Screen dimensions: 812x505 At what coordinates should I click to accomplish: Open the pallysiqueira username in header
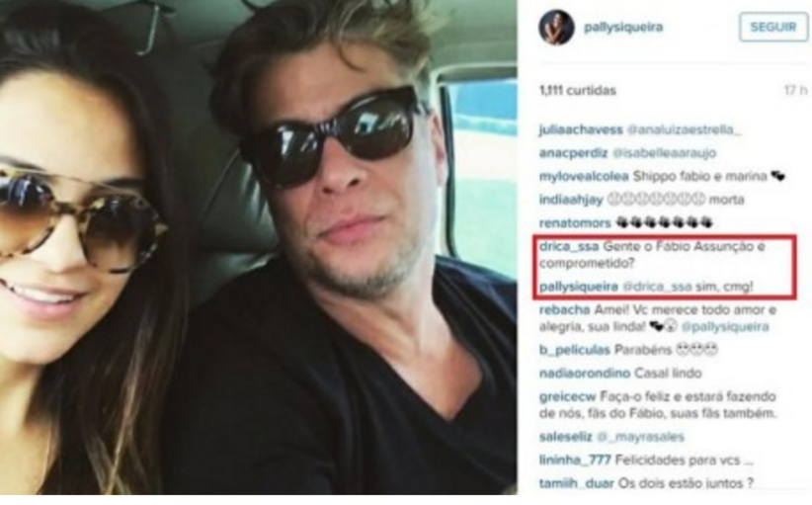click(x=623, y=27)
